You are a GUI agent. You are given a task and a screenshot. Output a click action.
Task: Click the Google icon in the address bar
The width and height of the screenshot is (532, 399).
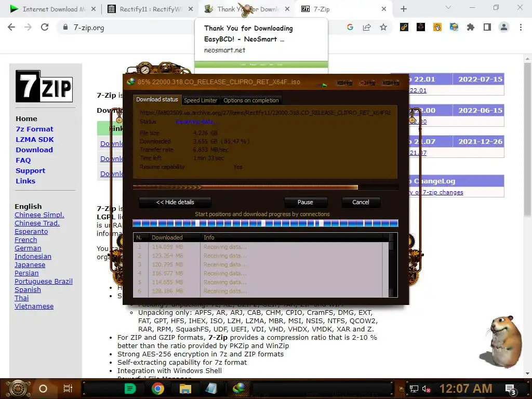[350, 27]
